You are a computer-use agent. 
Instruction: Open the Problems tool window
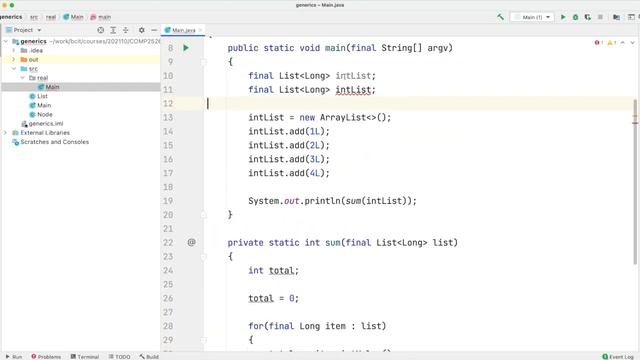coord(46,356)
